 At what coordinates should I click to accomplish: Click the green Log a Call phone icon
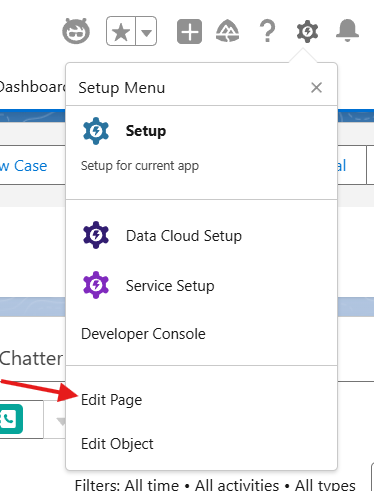click(11, 419)
